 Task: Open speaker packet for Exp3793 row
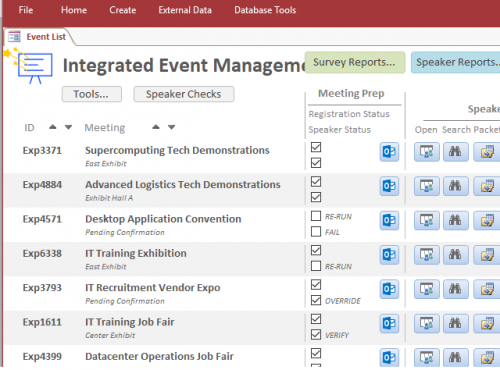487,289
